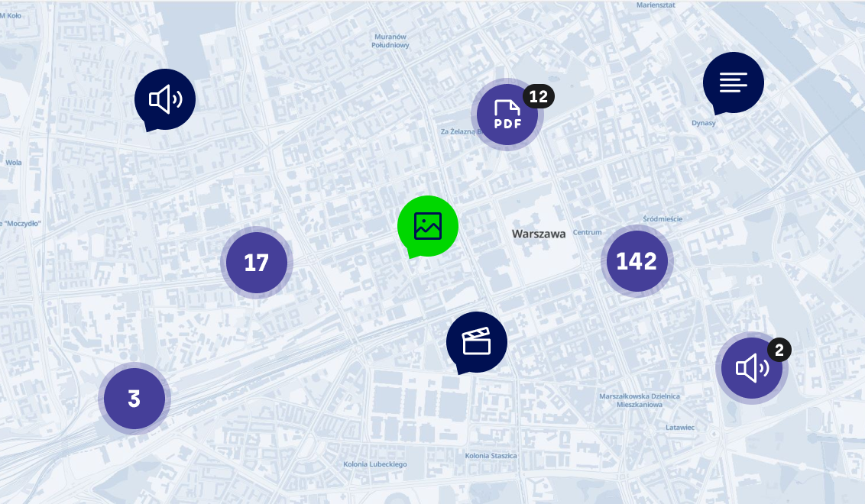Click the purple audio cluster marker

(x=751, y=369)
